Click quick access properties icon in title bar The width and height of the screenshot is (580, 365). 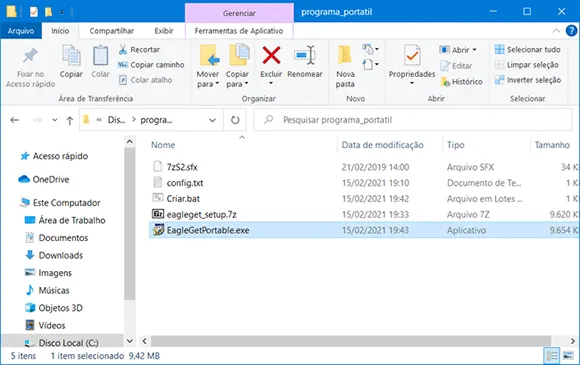(x=34, y=12)
